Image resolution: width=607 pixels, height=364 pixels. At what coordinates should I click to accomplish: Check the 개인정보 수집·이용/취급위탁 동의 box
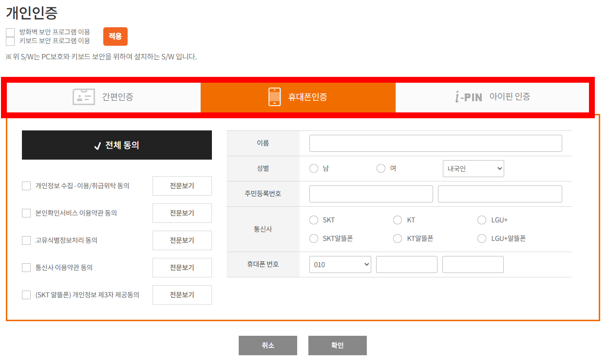26,186
